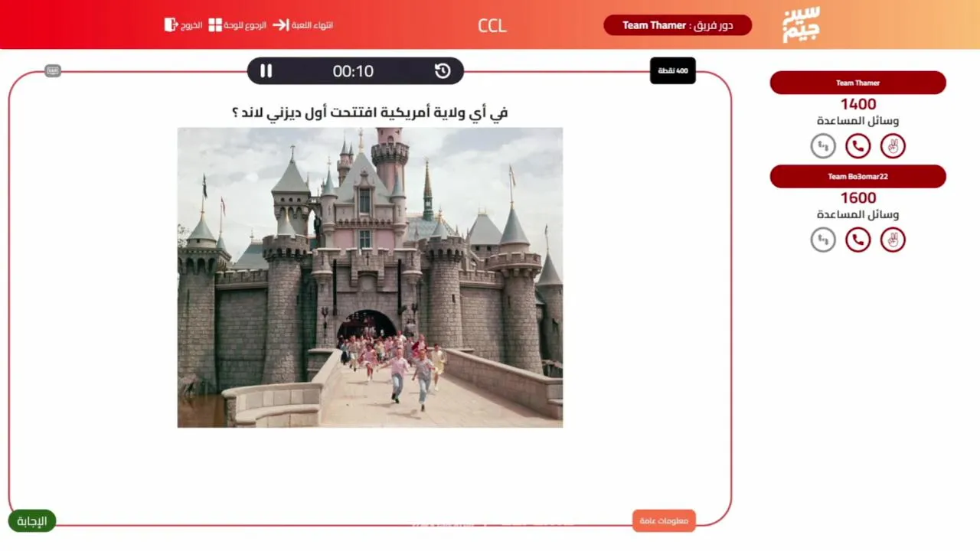Pause the question countdown timer

click(266, 71)
